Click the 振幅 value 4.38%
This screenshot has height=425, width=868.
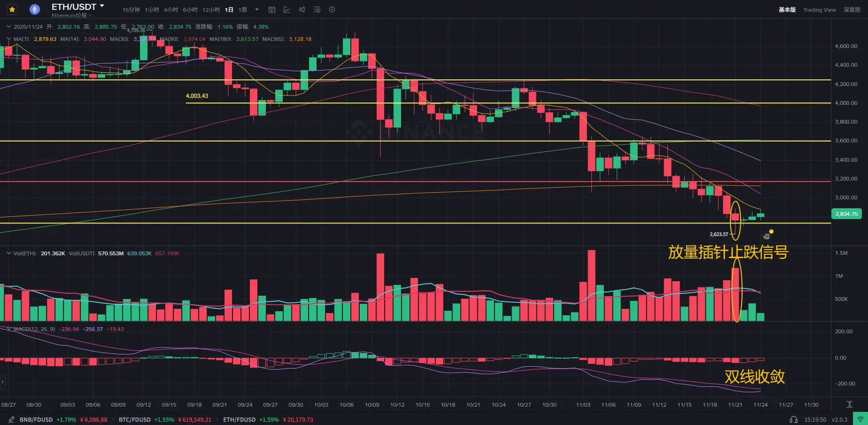pos(261,27)
